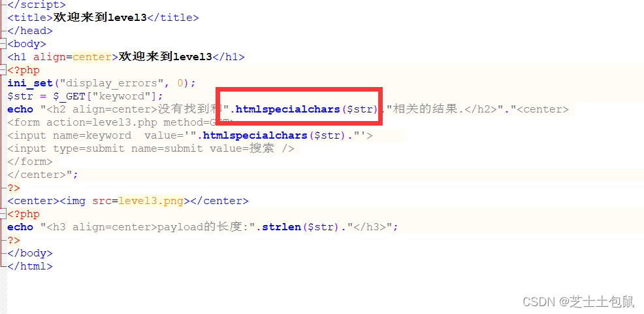Click the closing </html> tag
Screen dimensions: 644x314
(30, 266)
